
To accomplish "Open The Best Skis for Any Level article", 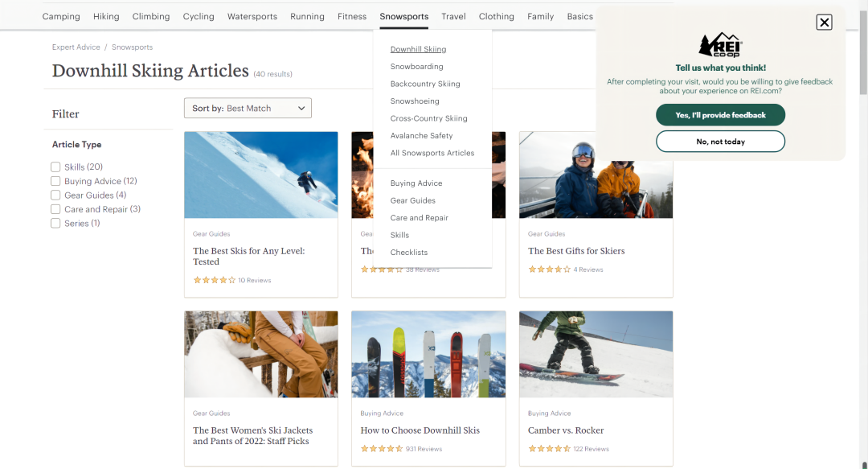I will [248, 256].
